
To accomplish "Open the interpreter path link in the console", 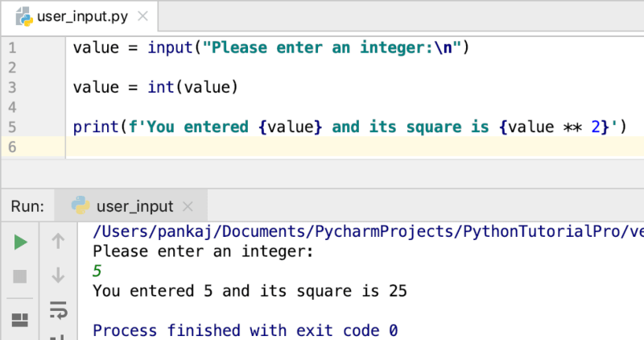I will point(368,231).
